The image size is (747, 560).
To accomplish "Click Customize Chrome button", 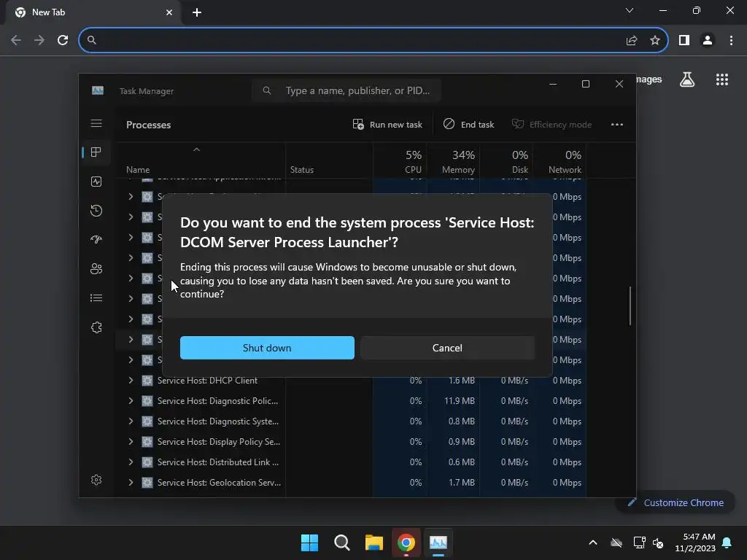I will [x=676, y=502].
